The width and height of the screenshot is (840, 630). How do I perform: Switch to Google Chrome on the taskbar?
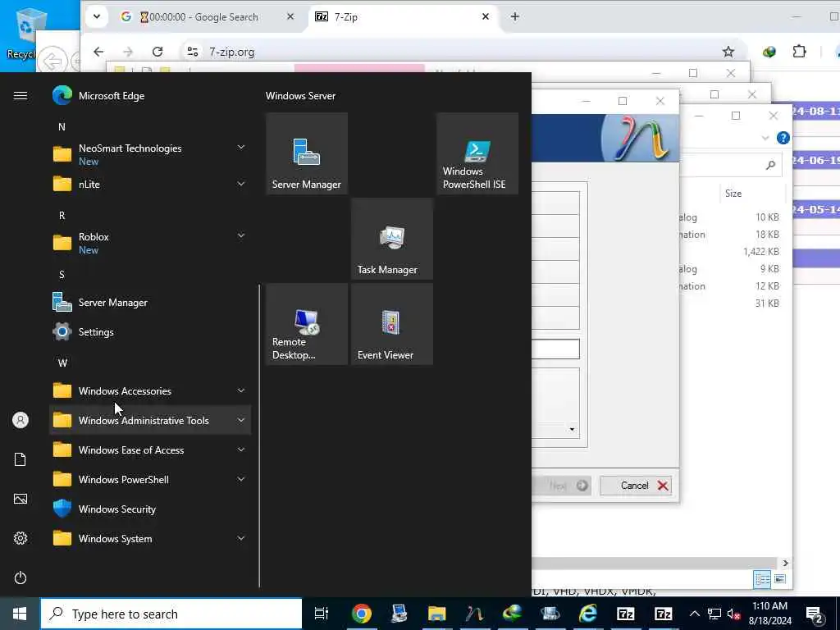click(x=362, y=614)
